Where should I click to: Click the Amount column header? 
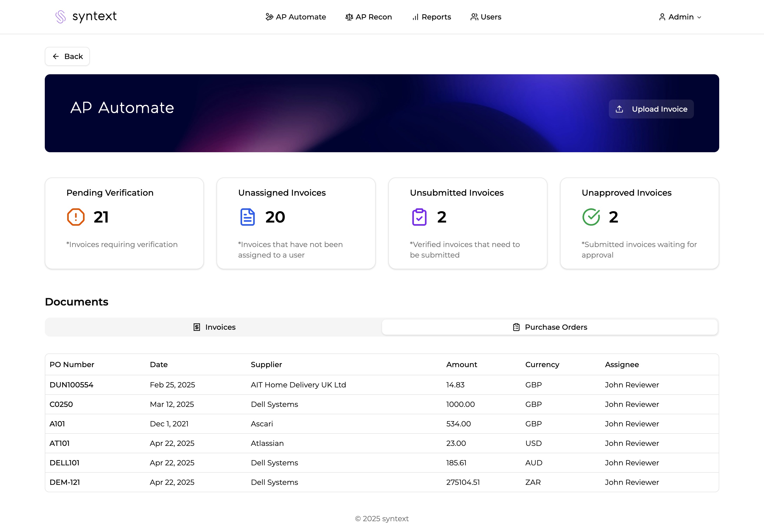[461, 364]
